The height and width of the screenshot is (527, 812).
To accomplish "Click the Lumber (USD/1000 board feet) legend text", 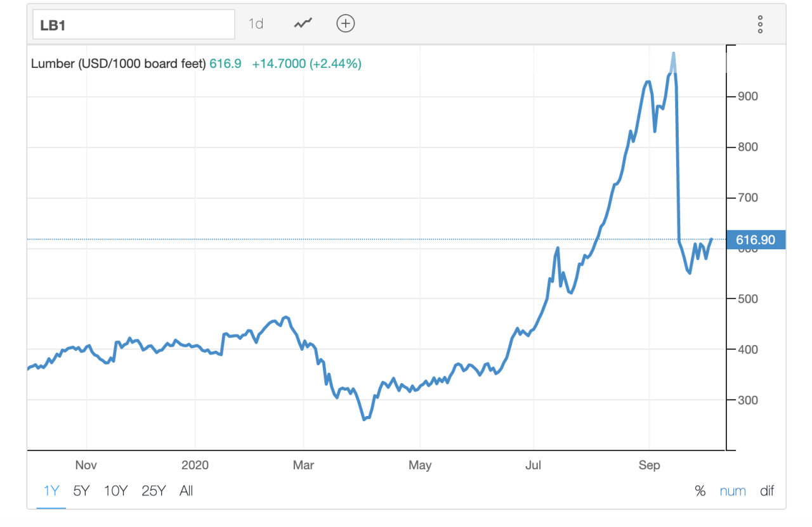I will (119, 63).
